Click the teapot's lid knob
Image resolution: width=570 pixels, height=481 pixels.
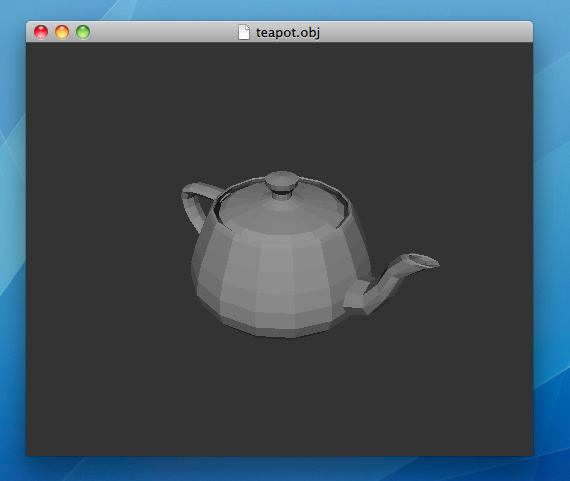click(282, 184)
